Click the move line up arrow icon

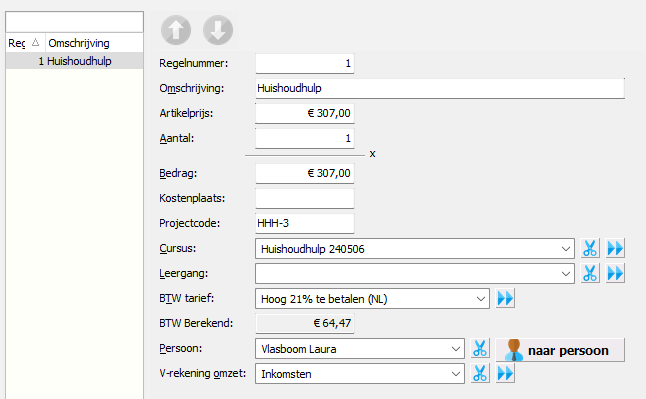coord(176,30)
